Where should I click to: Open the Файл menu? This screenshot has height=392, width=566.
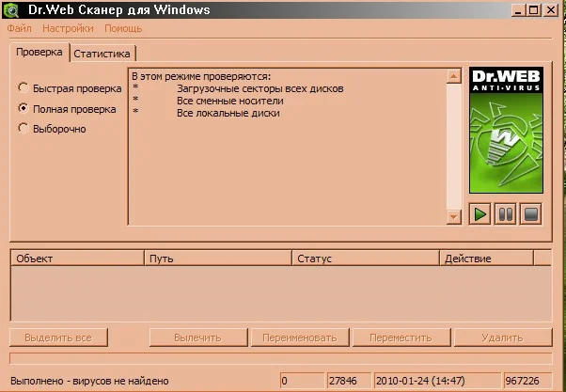[x=19, y=28]
